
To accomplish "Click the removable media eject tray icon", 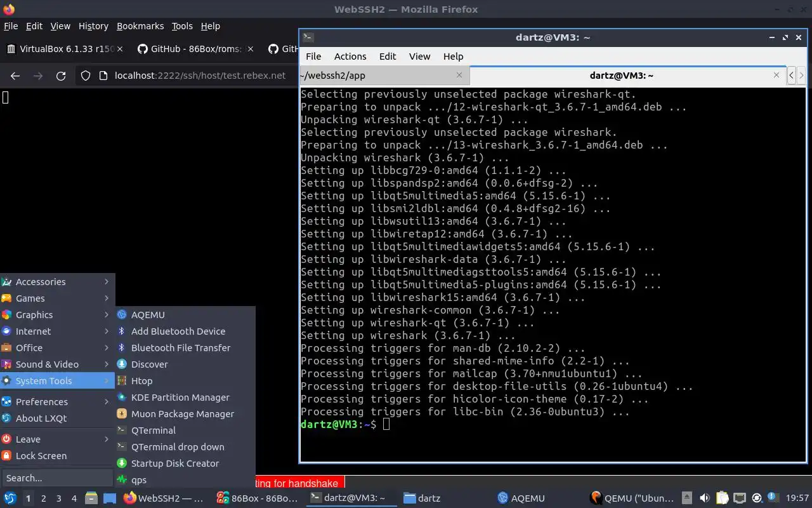I will click(x=687, y=498).
